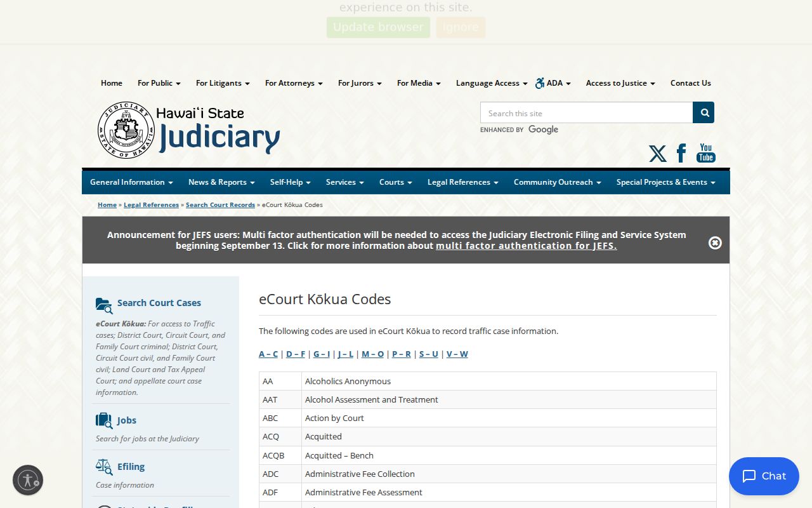Open the Community Outreach menu
Viewport: 812px width, 508px height.
[558, 182]
